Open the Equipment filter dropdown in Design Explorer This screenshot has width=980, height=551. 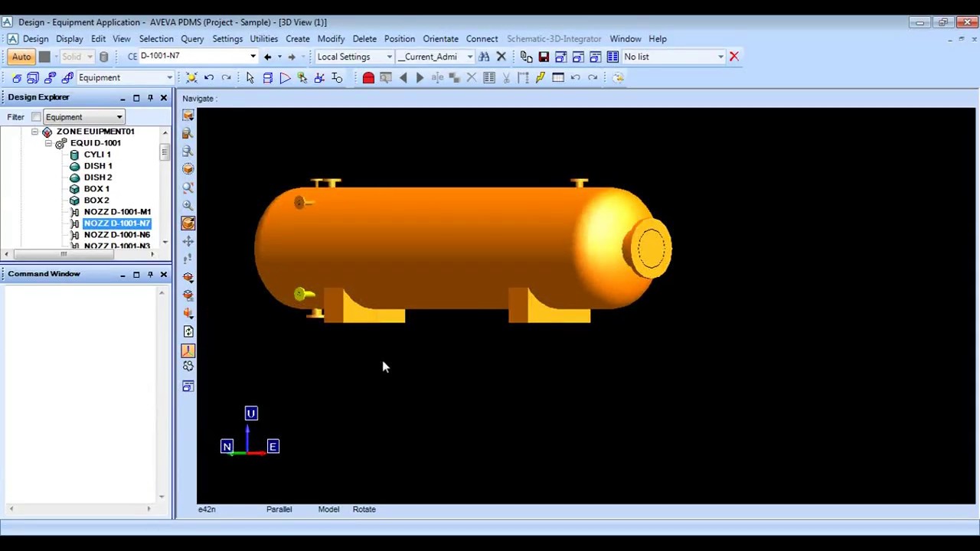(119, 117)
